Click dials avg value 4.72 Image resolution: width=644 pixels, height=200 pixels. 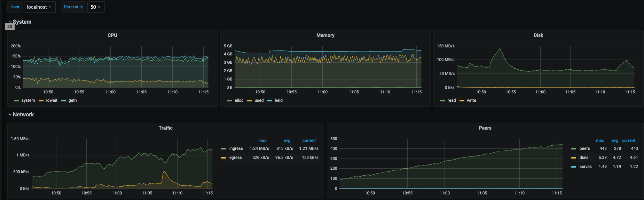(x=617, y=157)
